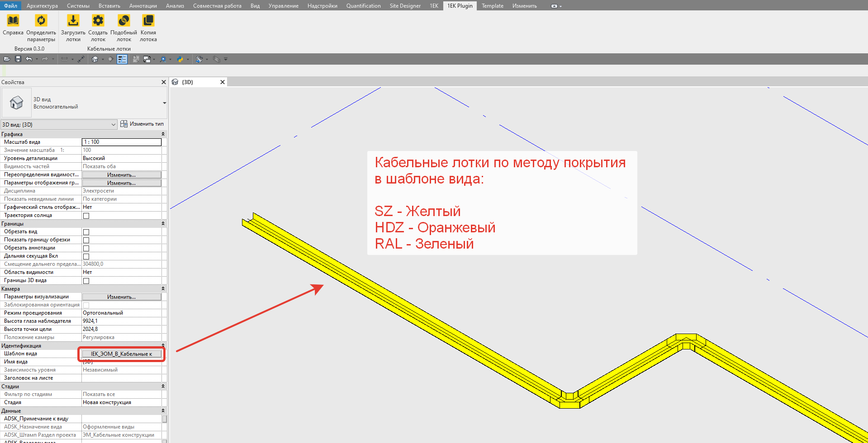Open view template IEK_ЭОМ_В_Кабельные button
This screenshot has width=868, height=443.
(x=121, y=354)
